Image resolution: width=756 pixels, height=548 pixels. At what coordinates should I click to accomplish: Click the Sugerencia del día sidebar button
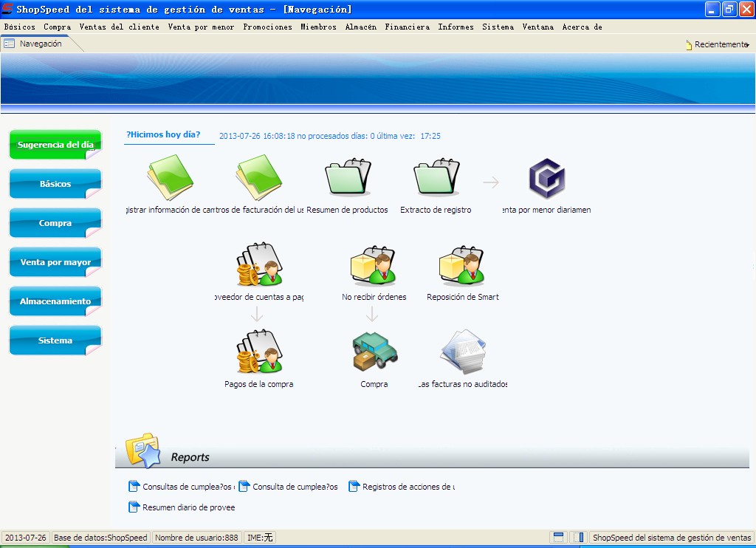(55, 144)
